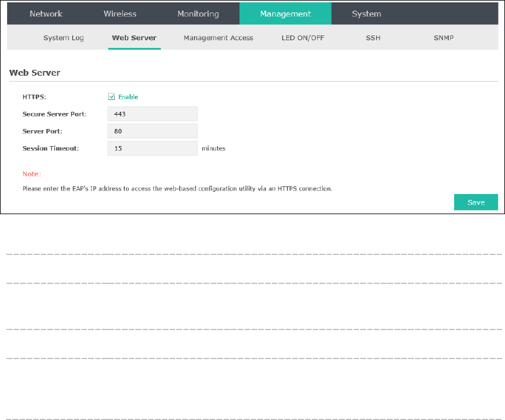
Task: Save the web server settings
Action: (x=475, y=202)
